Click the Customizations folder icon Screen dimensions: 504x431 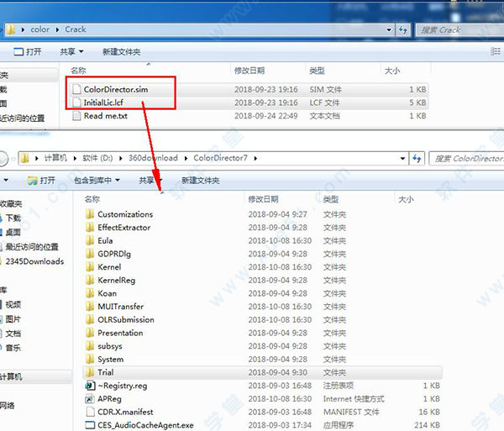pos(91,214)
